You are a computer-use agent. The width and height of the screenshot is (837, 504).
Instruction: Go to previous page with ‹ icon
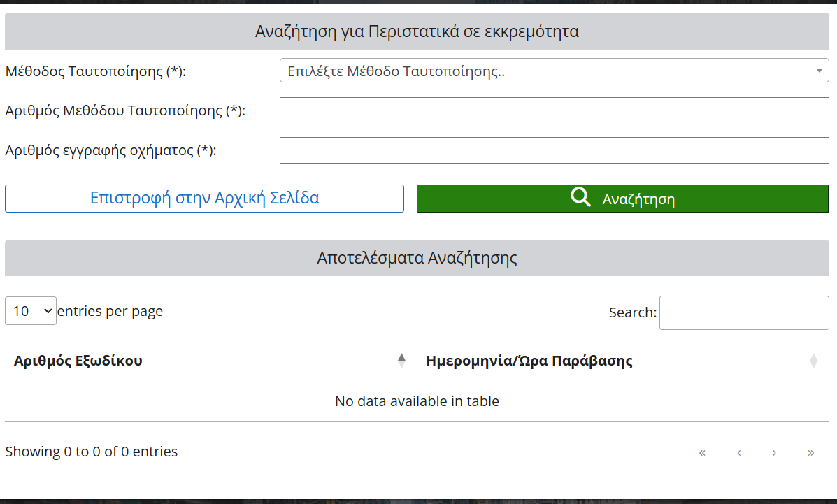click(738, 452)
